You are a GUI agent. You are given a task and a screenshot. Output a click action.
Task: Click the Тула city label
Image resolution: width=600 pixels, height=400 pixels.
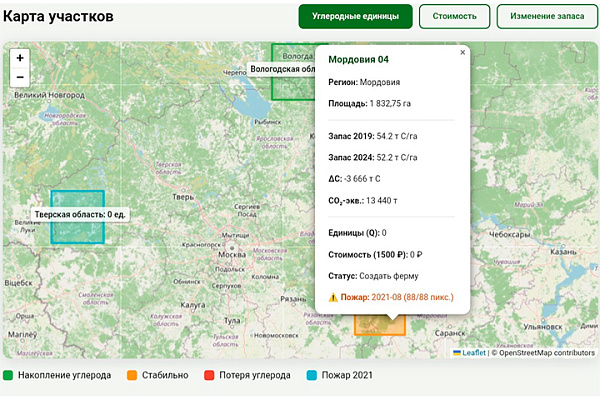click(x=232, y=321)
